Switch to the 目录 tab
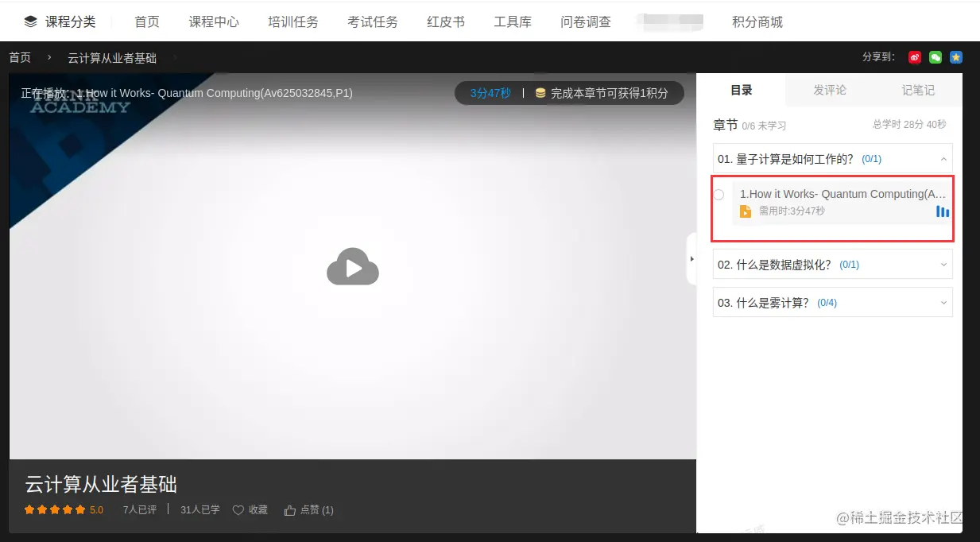Screen dimensions: 980x542 point(742,90)
